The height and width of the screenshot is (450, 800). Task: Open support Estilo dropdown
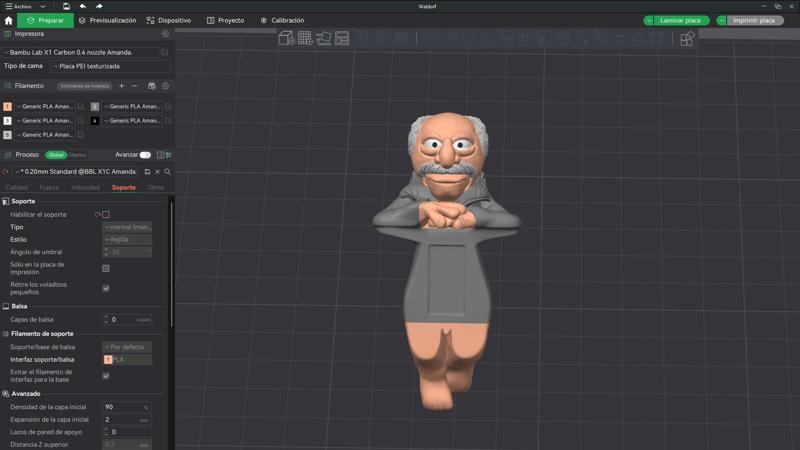coord(127,240)
